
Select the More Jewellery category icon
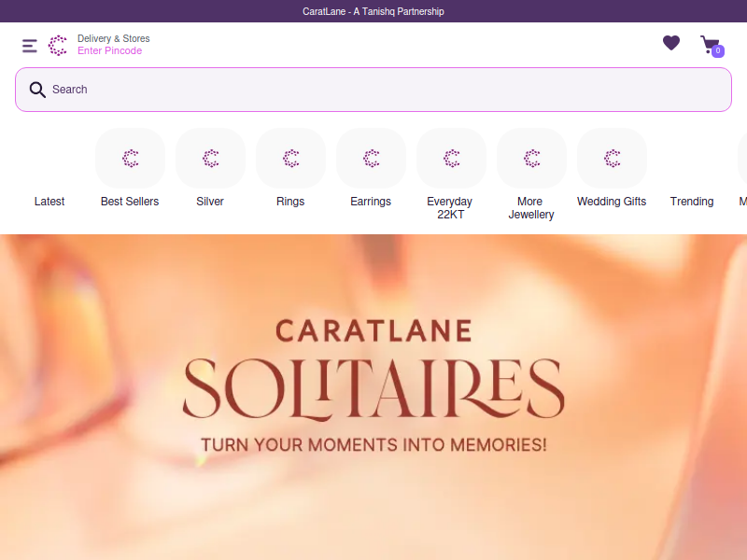click(x=531, y=158)
